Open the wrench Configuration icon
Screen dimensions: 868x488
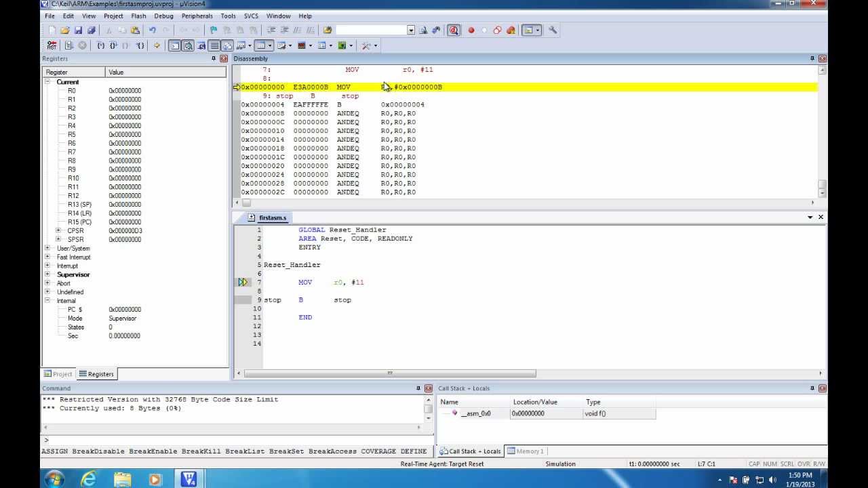pos(553,30)
